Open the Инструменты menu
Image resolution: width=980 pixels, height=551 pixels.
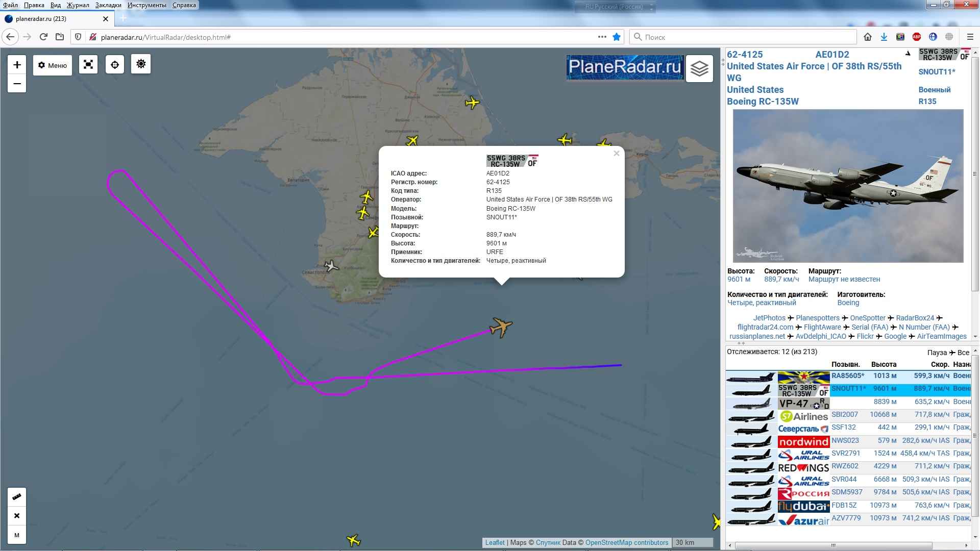point(147,5)
